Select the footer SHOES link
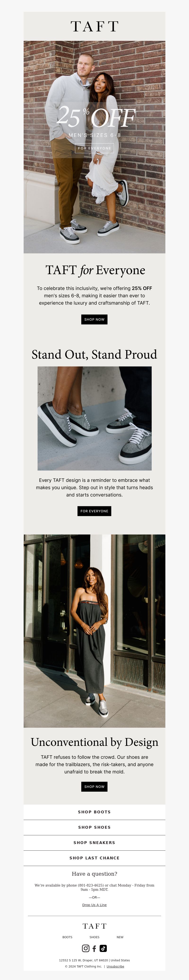This screenshot has width=189, height=980. (x=94, y=937)
